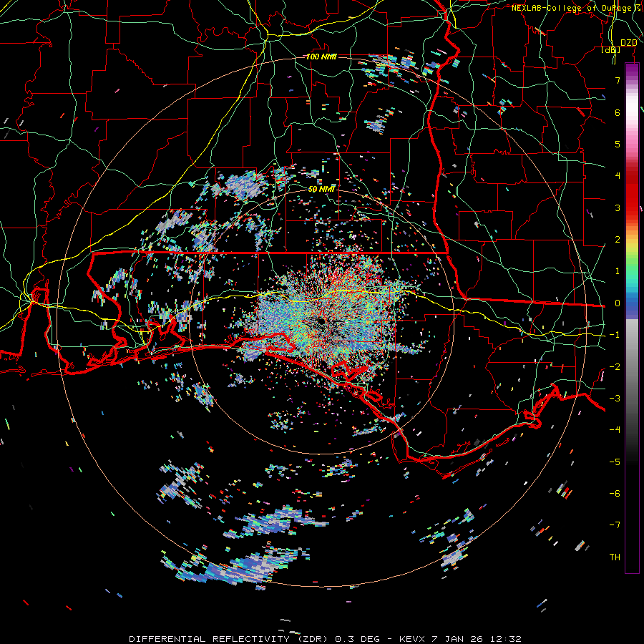
Task: Click the scale value "-6"
Action: 615,494
